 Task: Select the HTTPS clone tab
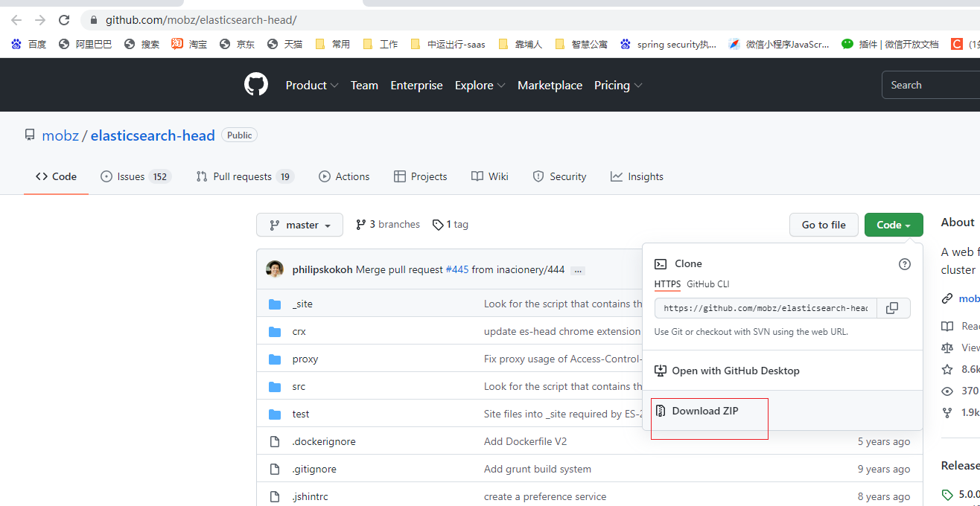coord(667,284)
